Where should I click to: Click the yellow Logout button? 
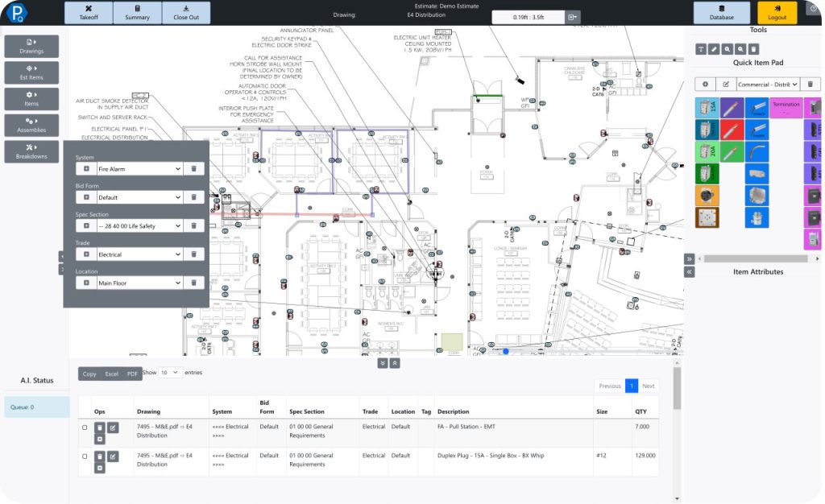[777, 13]
